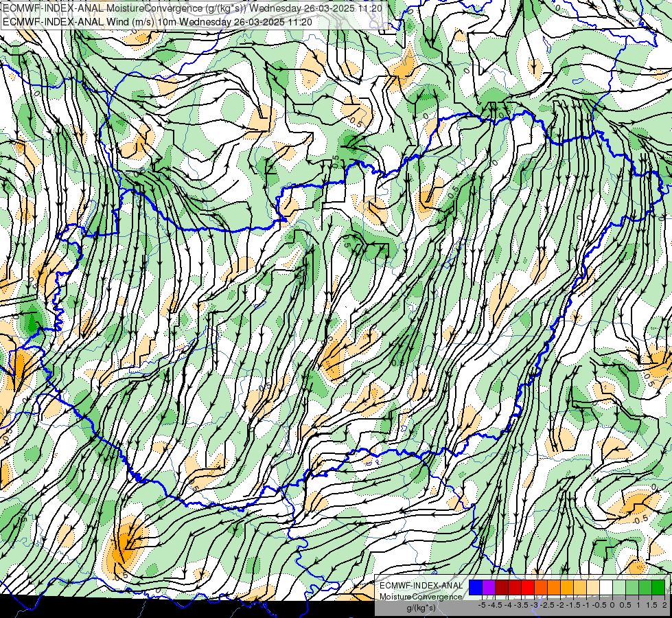Click the legend tick label '-1.5'
The image size is (672, 618).
[573, 605]
